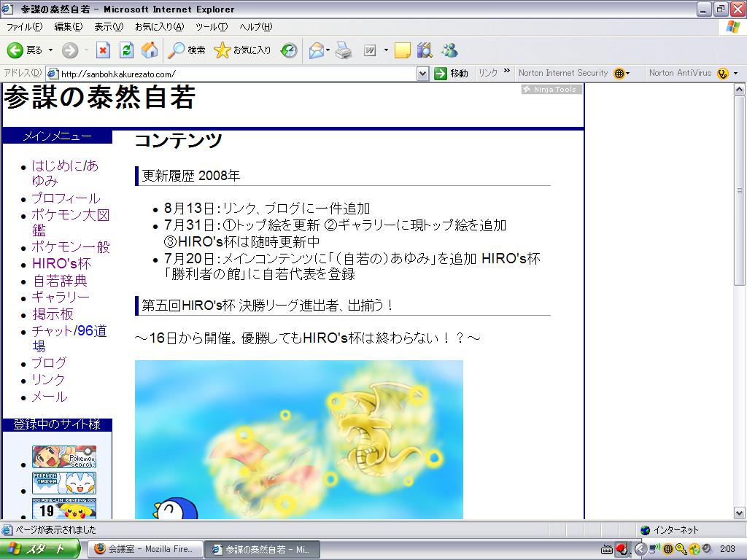Open the Favorites (お気に入り) menu
Screen dimensions: 747x560
click(159, 27)
